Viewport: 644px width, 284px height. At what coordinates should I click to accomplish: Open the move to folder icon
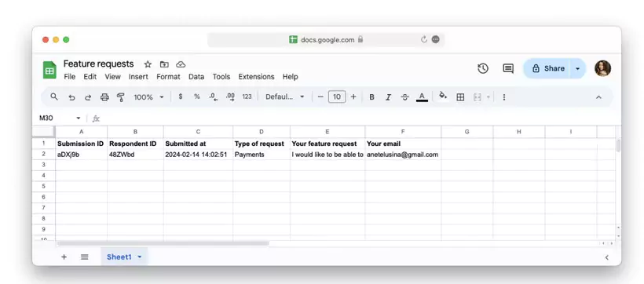coord(164,64)
